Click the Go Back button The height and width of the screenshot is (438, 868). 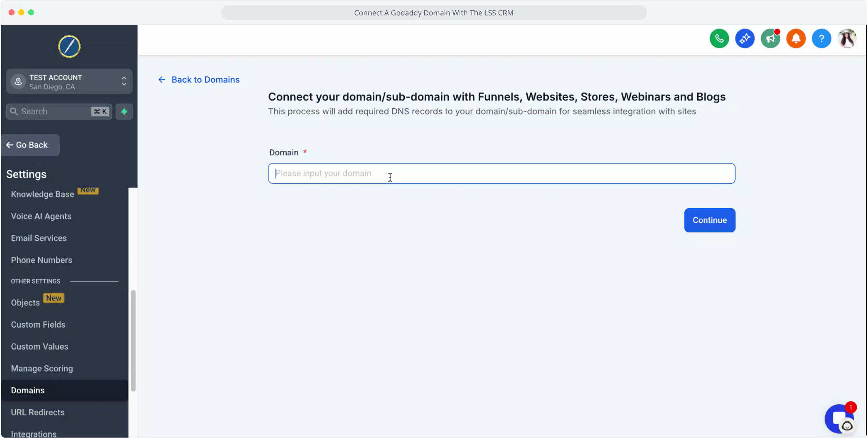click(30, 145)
